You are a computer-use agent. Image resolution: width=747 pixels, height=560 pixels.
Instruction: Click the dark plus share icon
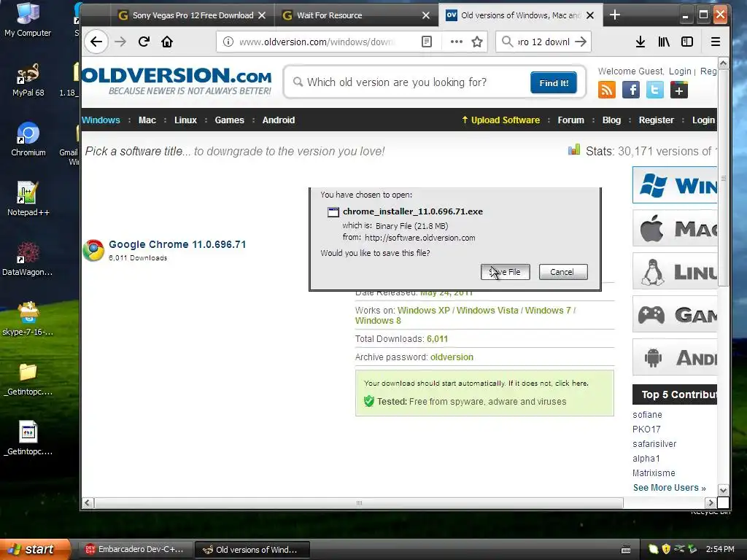point(679,90)
